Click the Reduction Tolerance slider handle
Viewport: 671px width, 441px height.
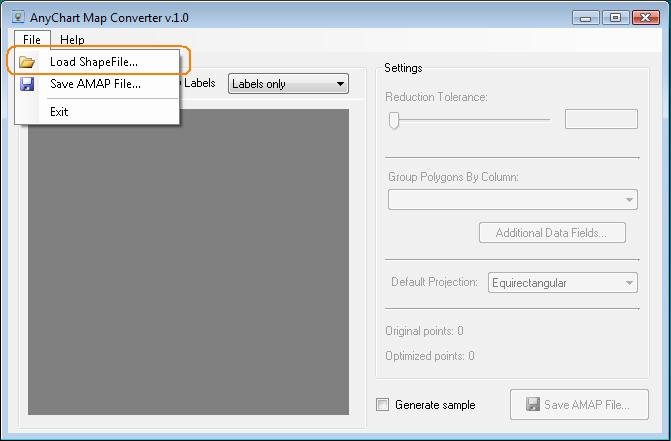point(394,120)
